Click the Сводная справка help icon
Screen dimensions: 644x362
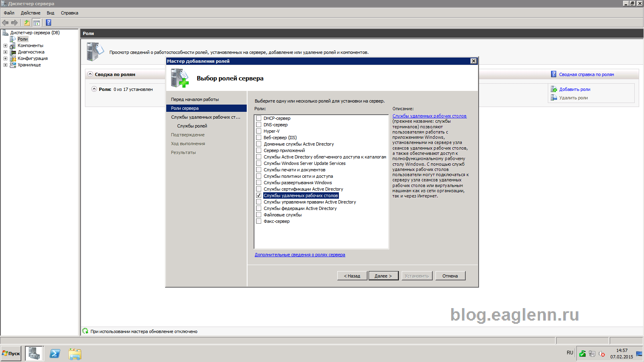pos(554,74)
